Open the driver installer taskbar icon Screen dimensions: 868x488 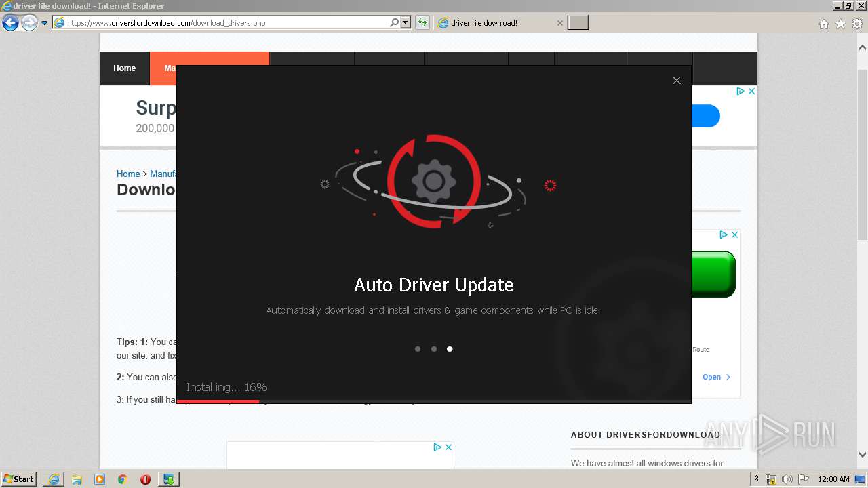click(x=169, y=479)
